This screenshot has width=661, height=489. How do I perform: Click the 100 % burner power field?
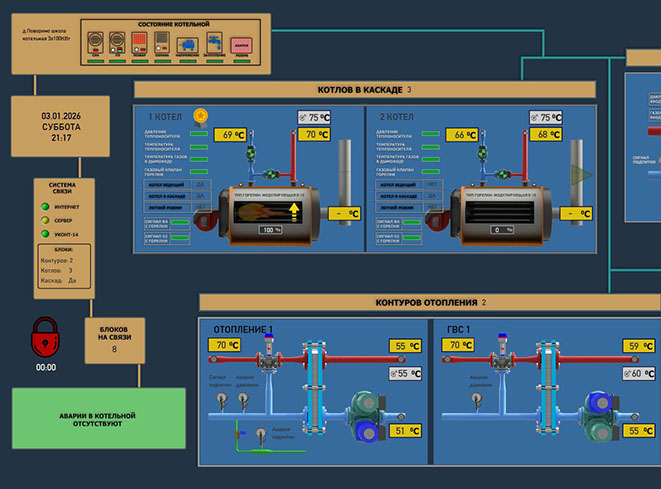pos(271,231)
